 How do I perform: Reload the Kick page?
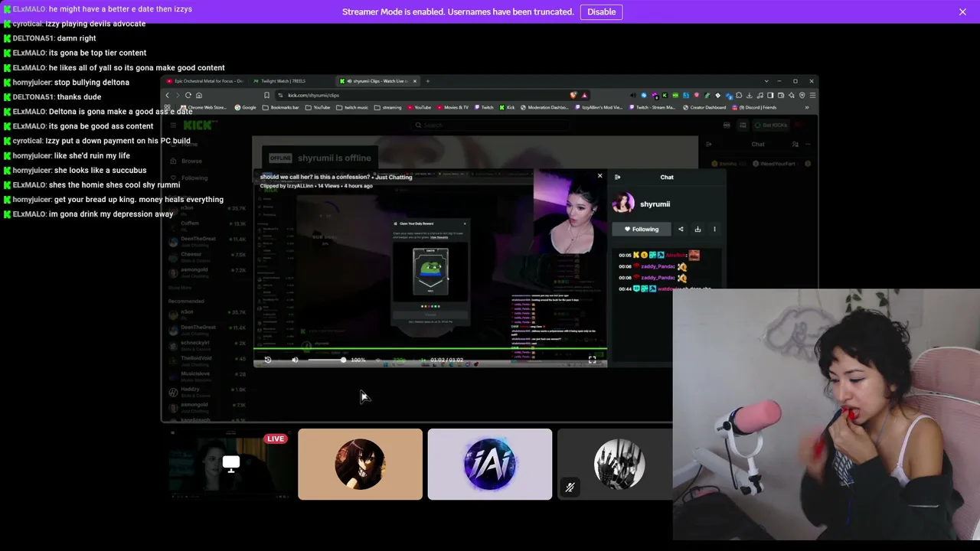pyautogui.click(x=188, y=95)
